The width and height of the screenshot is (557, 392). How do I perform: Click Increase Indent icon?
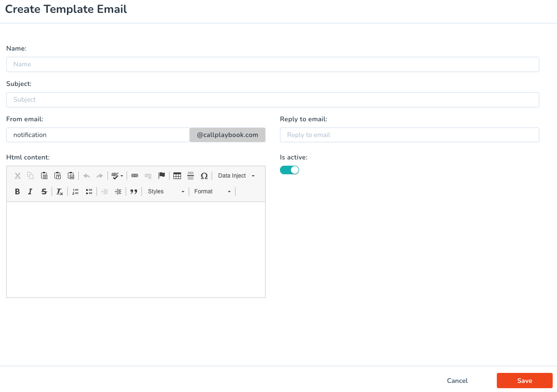[x=118, y=192]
